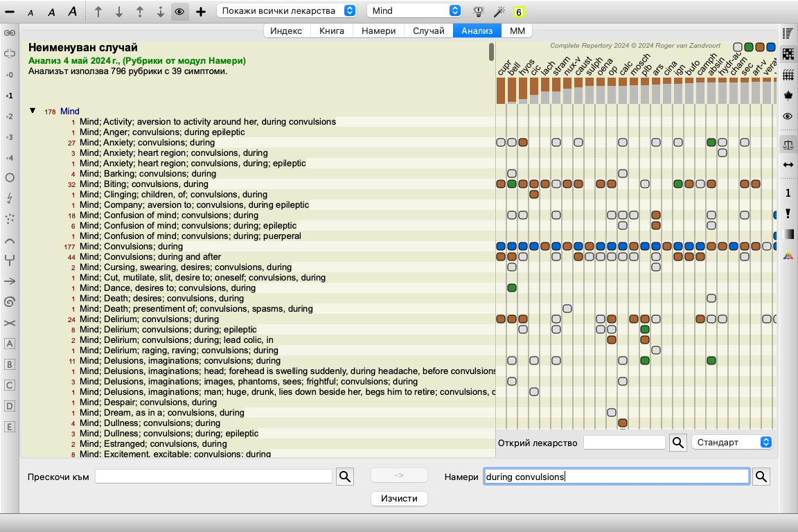The image size is (798, 532).
Task: Toggle the letter A group box in left sidebar
Action: click(10, 344)
